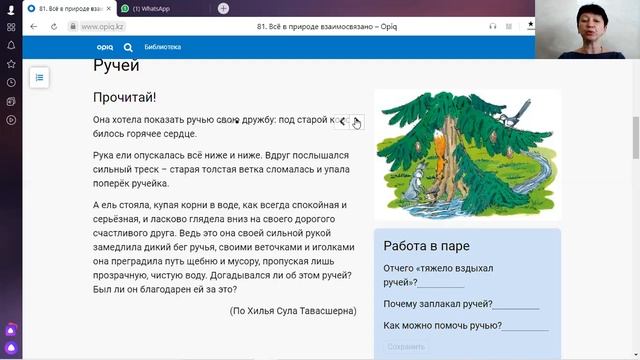Launch the lower purple assistant button in sidebar
640x360 pixels.
click(x=11, y=348)
